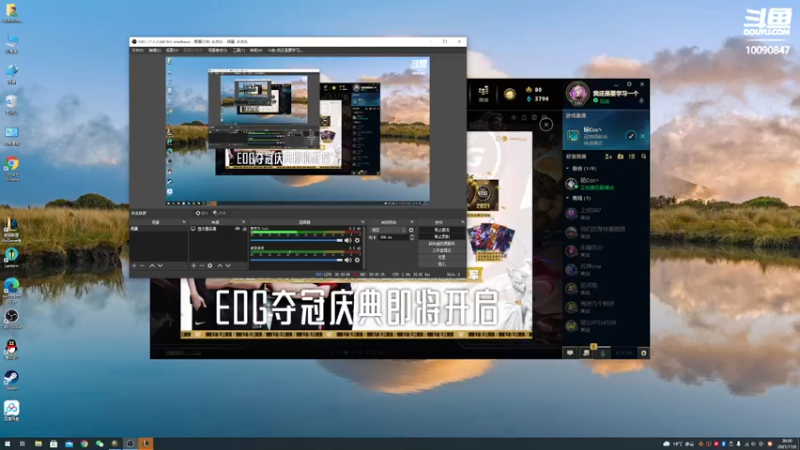Open the File menu in OBS
Viewport: 800px width, 450px height.
point(137,51)
